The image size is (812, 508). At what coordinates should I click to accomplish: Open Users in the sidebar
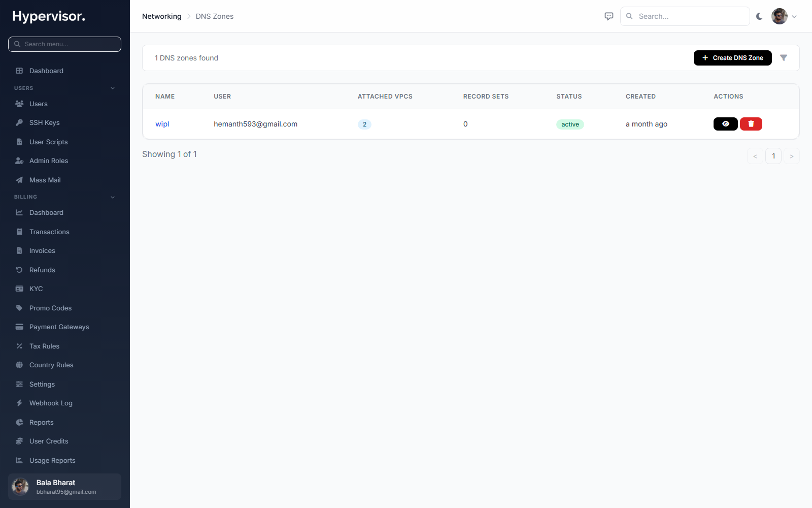[64, 104]
